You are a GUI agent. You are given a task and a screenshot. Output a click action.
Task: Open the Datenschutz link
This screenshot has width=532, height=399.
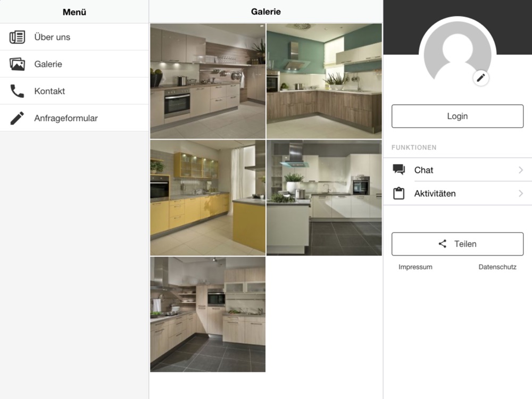tap(497, 267)
